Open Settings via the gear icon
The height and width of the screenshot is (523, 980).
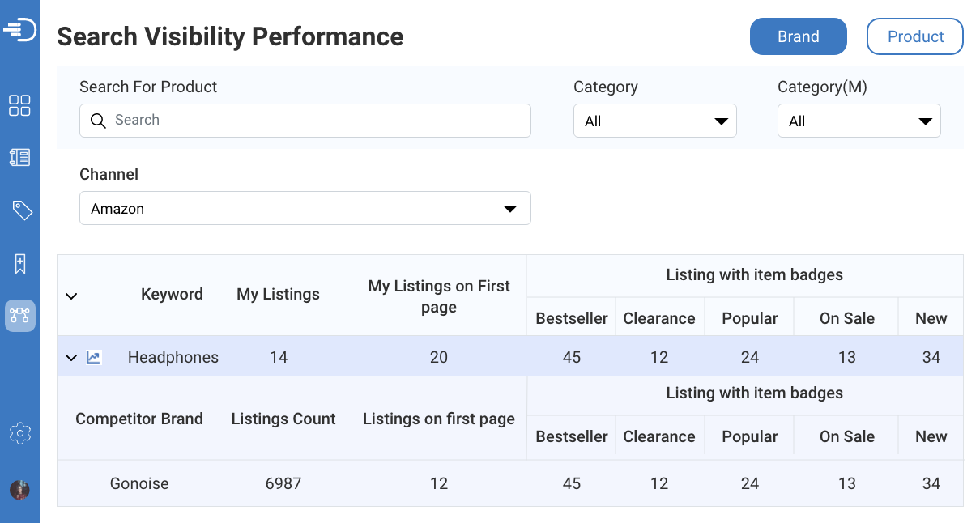click(x=19, y=433)
